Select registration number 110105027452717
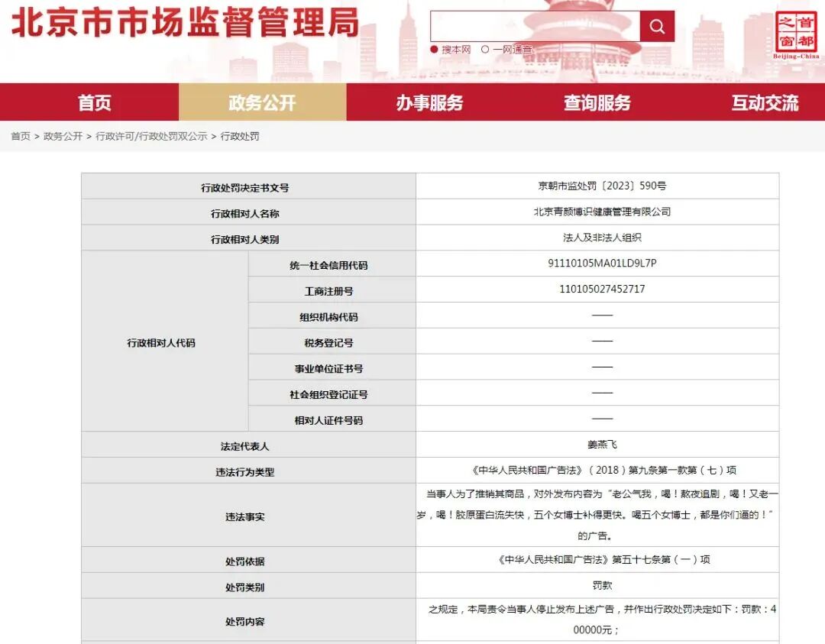825x644 pixels. coord(603,289)
